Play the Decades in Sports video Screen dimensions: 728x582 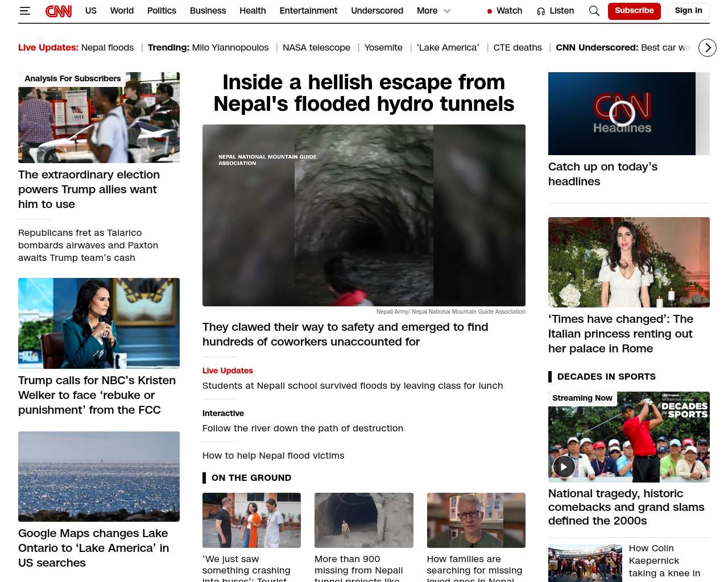[564, 467]
